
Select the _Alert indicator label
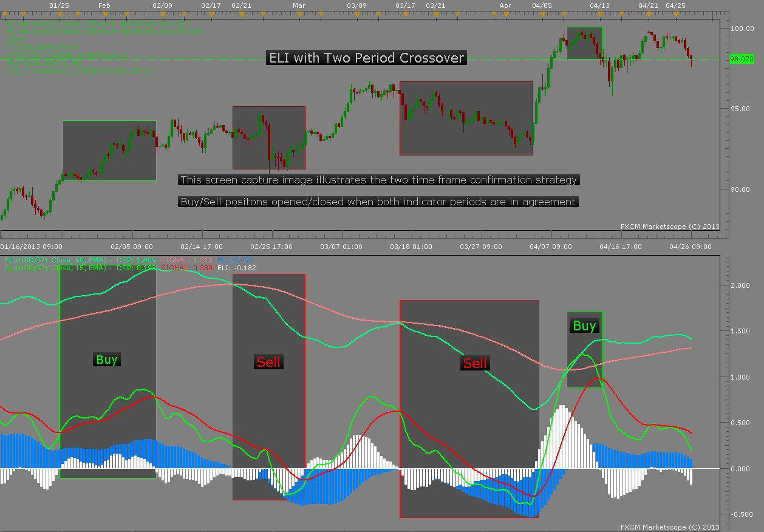coord(15,39)
